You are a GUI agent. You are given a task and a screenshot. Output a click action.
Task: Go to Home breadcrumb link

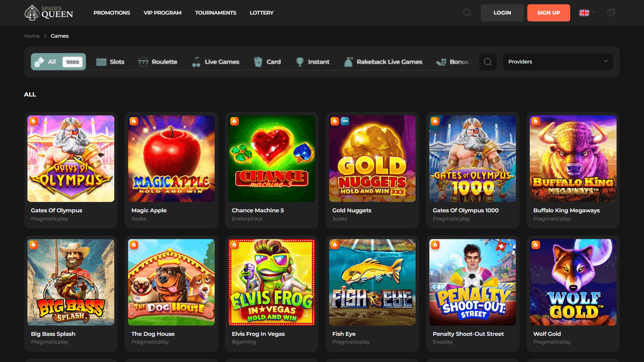[x=32, y=36]
